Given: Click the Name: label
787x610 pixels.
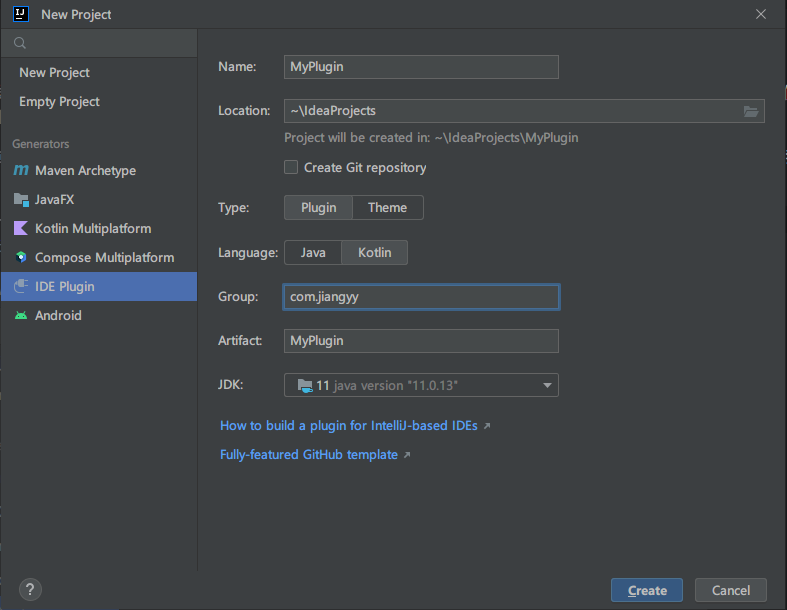Looking at the screenshot, I should point(237,67).
